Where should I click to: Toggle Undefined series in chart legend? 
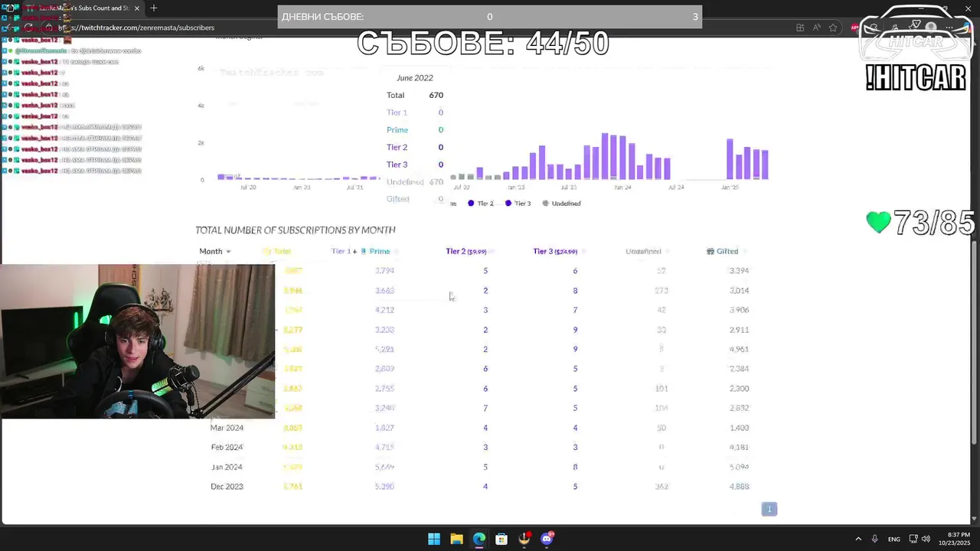(562, 204)
